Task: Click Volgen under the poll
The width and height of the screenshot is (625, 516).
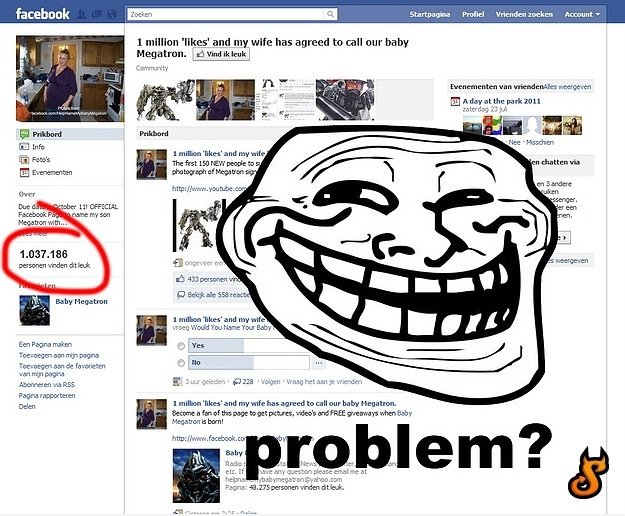Action: point(271,382)
